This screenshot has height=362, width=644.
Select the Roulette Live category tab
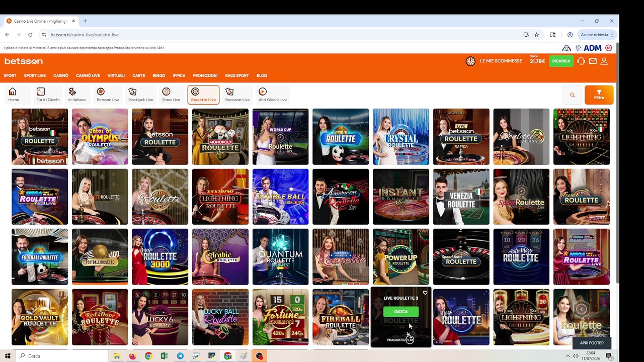[x=203, y=95]
